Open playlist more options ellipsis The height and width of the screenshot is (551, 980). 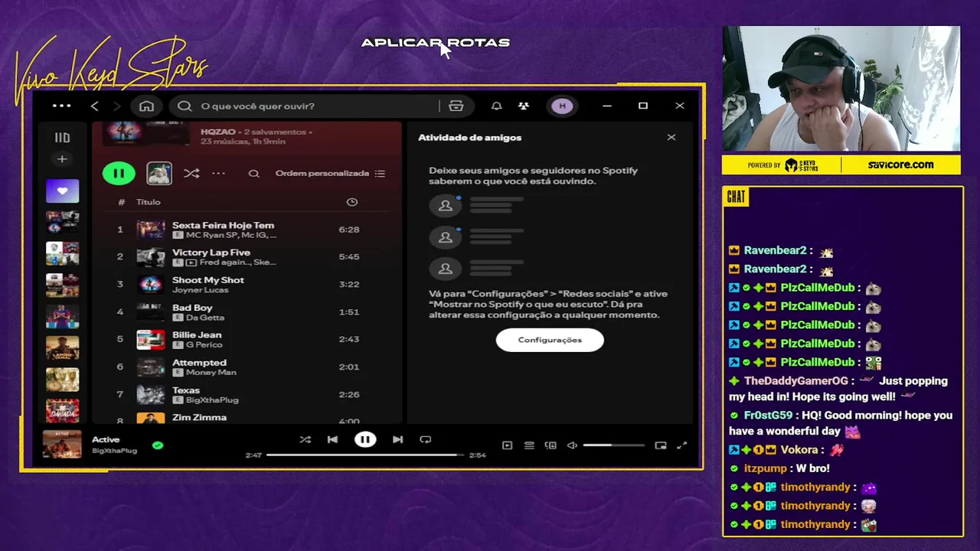(x=219, y=173)
